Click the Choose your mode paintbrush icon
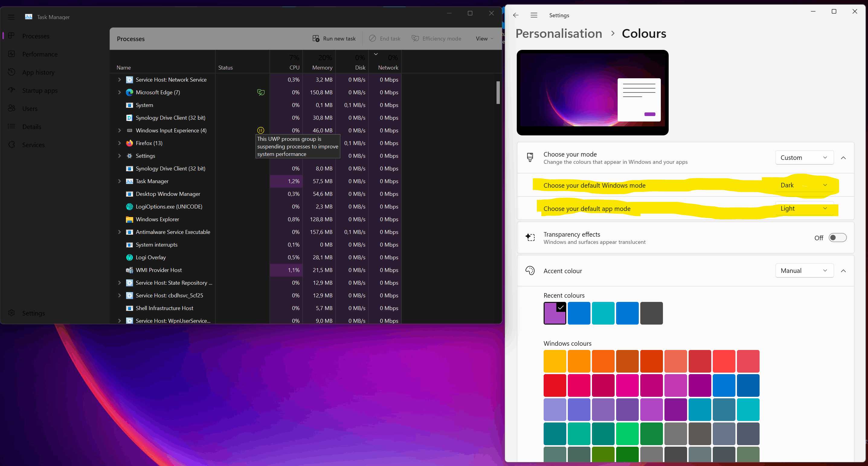868x466 pixels. 530,157
